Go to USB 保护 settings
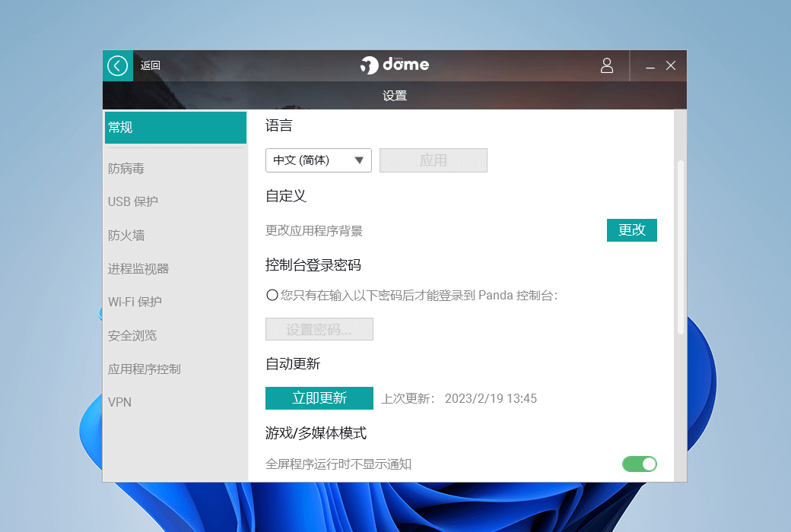The height and width of the screenshot is (532, 791). pyautogui.click(x=133, y=202)
